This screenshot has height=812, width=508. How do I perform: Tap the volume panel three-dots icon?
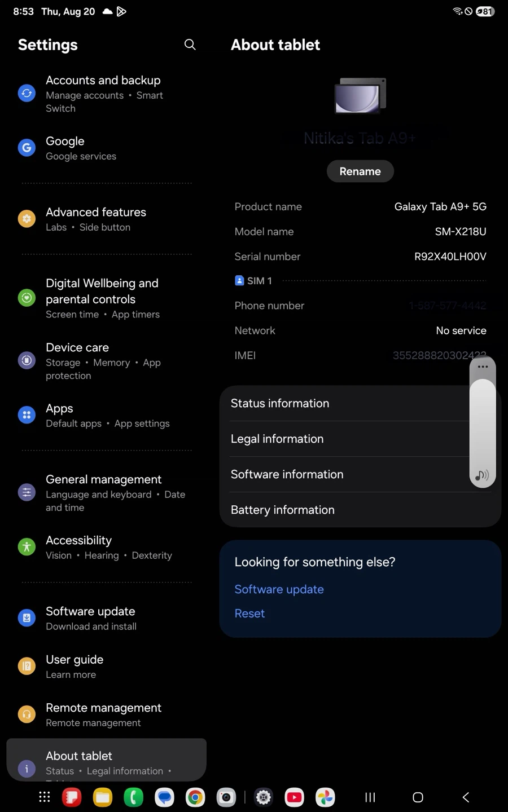pyautogui.click(x=483, y=367)
